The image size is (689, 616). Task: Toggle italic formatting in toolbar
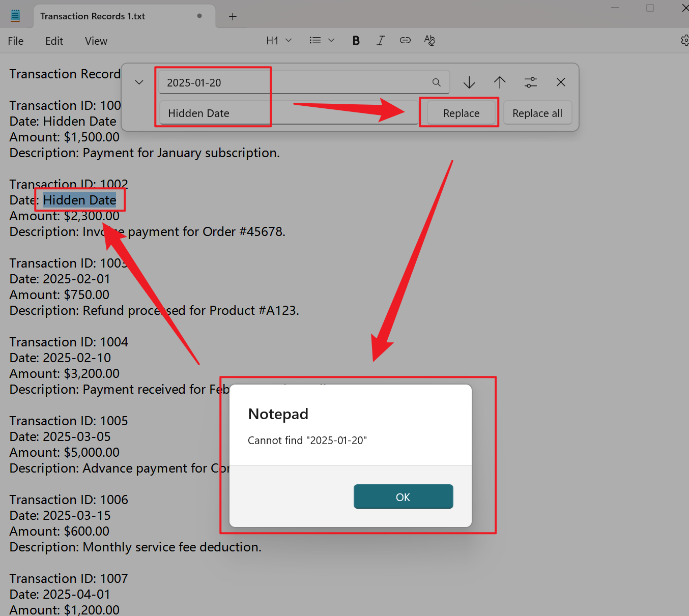point(380,41)
